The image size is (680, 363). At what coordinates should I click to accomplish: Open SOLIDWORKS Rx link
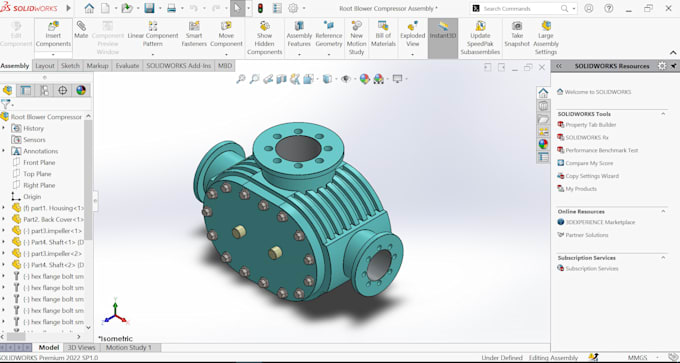point(587,137)
